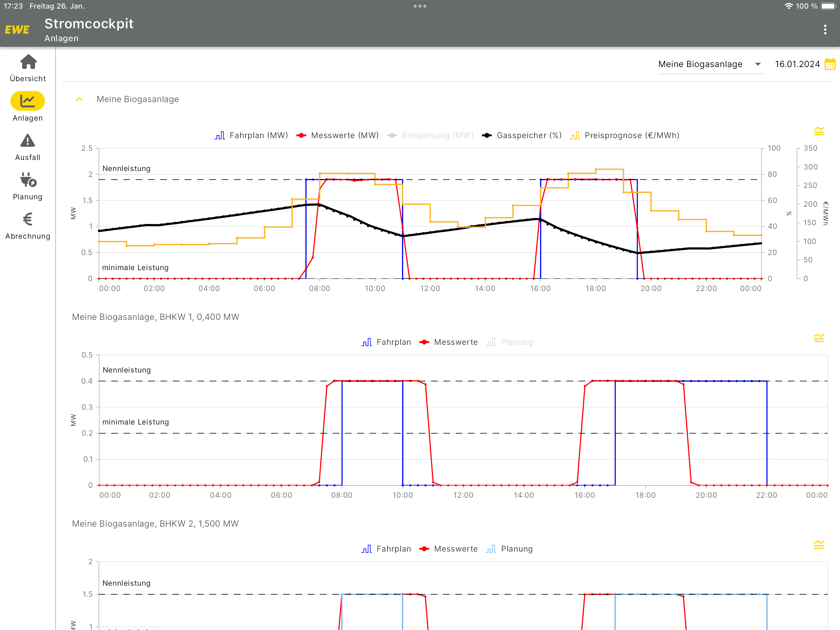The height and width of the screenshot is (630, 840).
Task: Toggle Fahrplan (MW) series in main chart
Action: (x=251, y=136)
